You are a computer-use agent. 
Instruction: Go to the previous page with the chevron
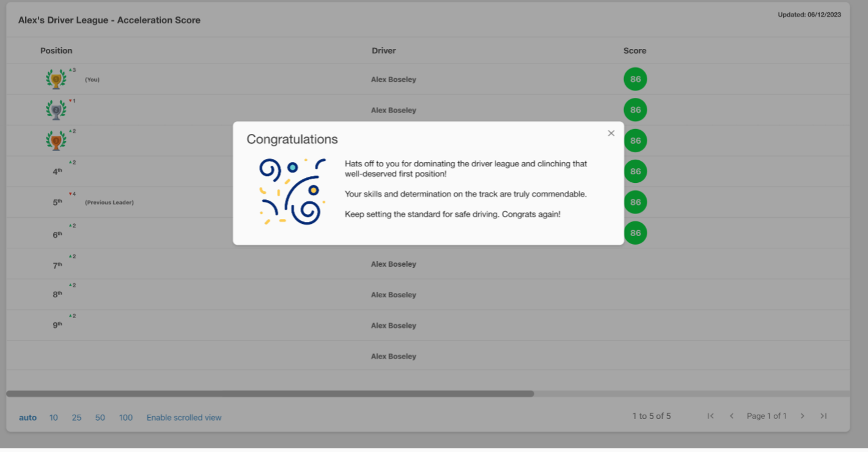point(732,416)
